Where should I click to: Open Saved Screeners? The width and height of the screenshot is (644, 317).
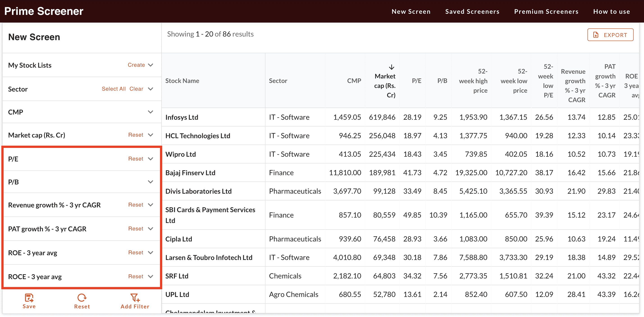(472, 11)
